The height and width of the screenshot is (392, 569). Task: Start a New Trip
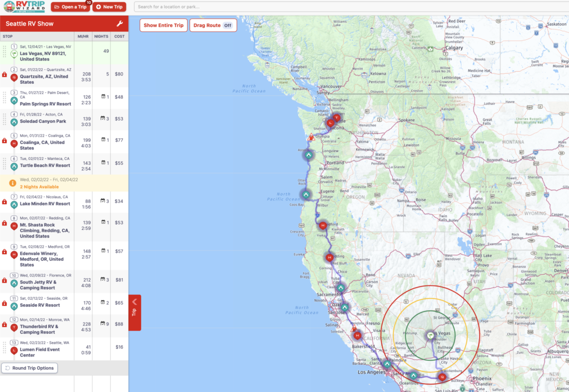109,7
